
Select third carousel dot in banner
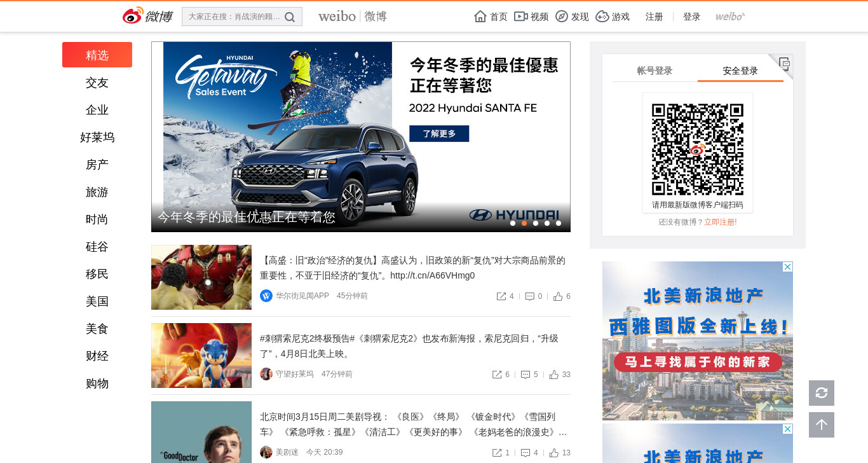(536, 223)
